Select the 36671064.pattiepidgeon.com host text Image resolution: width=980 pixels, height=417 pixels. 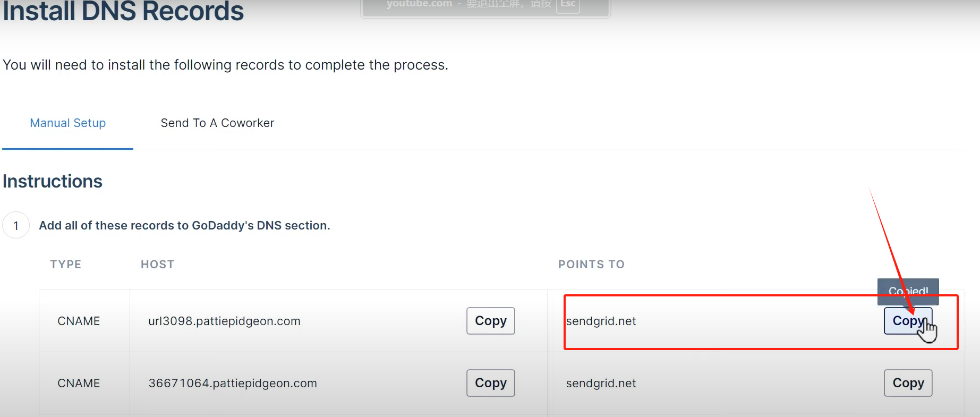tap(233, 383)
